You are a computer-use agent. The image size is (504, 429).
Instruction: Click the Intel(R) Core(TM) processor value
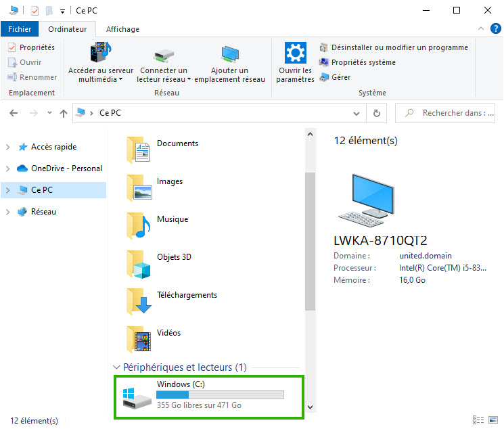442,268
